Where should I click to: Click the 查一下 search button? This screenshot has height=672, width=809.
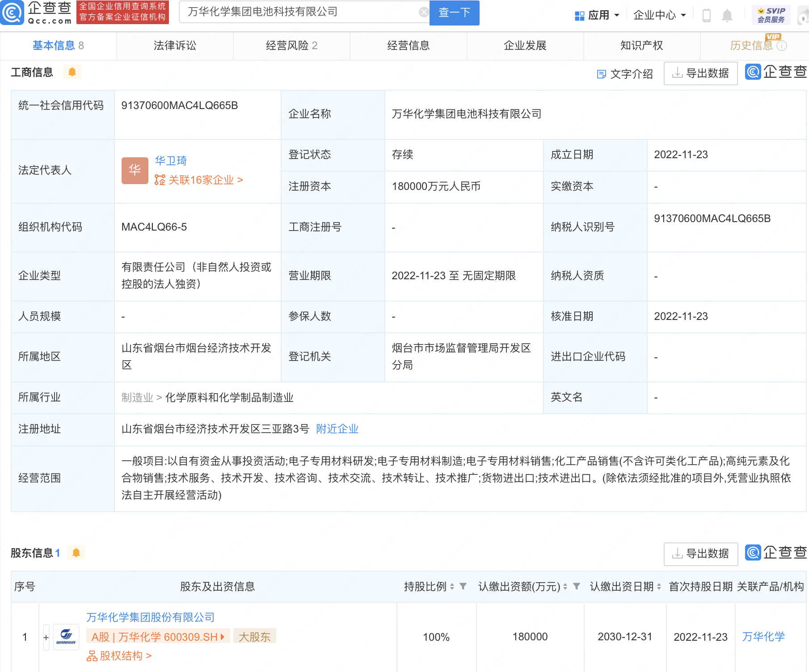click(454, 13)
